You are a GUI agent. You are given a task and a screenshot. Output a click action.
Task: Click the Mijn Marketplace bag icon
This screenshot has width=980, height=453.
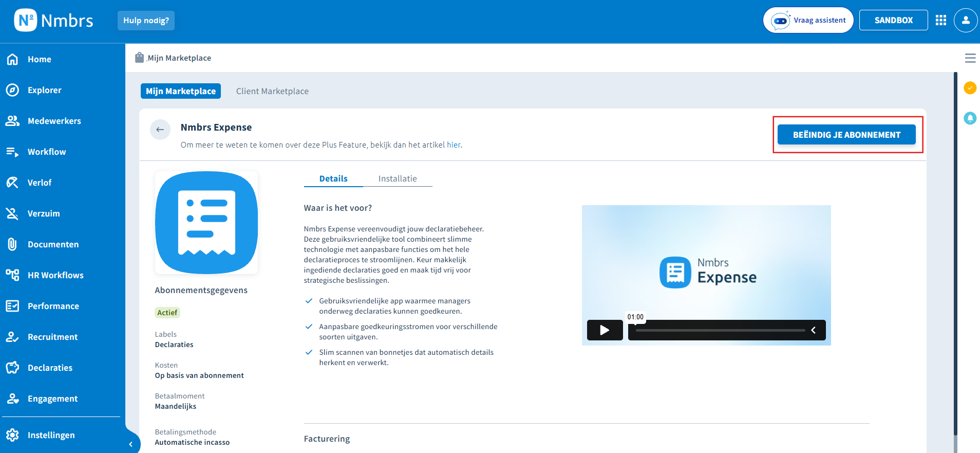[x=139, y=57]
